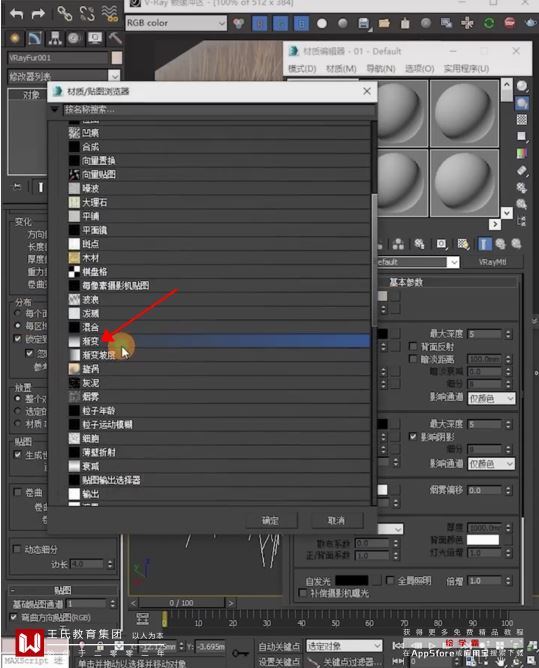Open the reflection 影响通道 dropdown
This screenshot has width=539, height=668.
point(491,398)
